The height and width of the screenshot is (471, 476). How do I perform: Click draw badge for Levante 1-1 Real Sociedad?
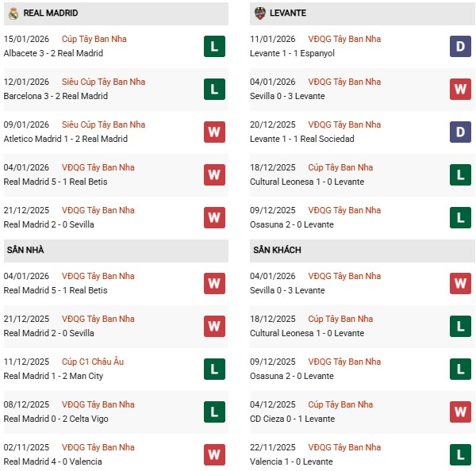pos(460,132)
